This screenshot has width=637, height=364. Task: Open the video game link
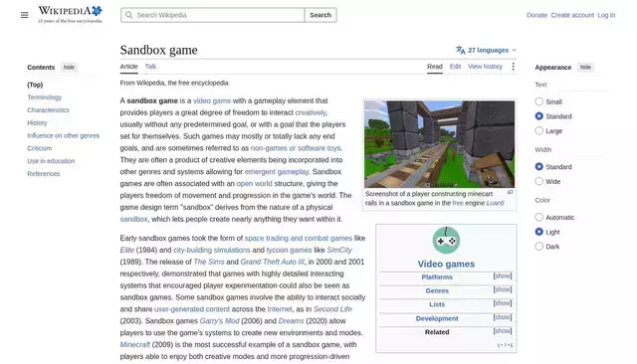pos(212,100)
